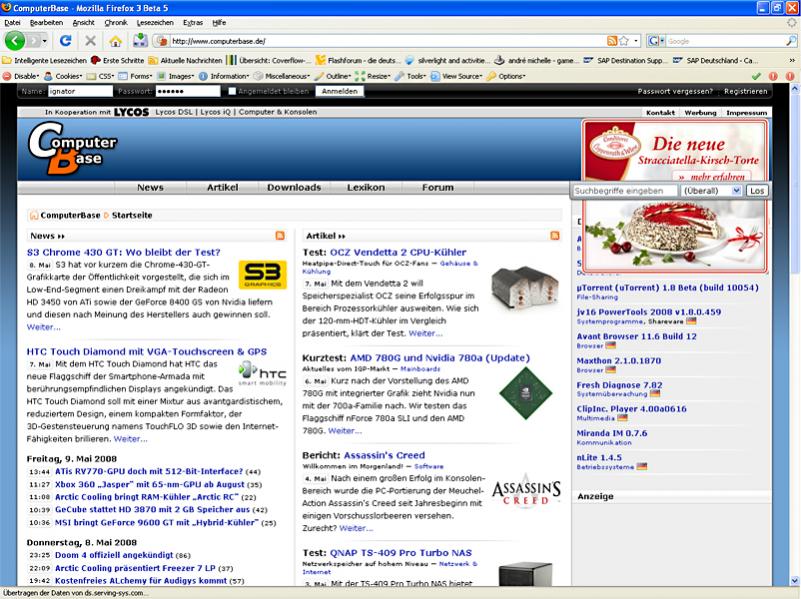The width and height of the screenshot is (801, 599).
Task: Open the Miscellaneous developer menu
Action: [x=282, y=76]
